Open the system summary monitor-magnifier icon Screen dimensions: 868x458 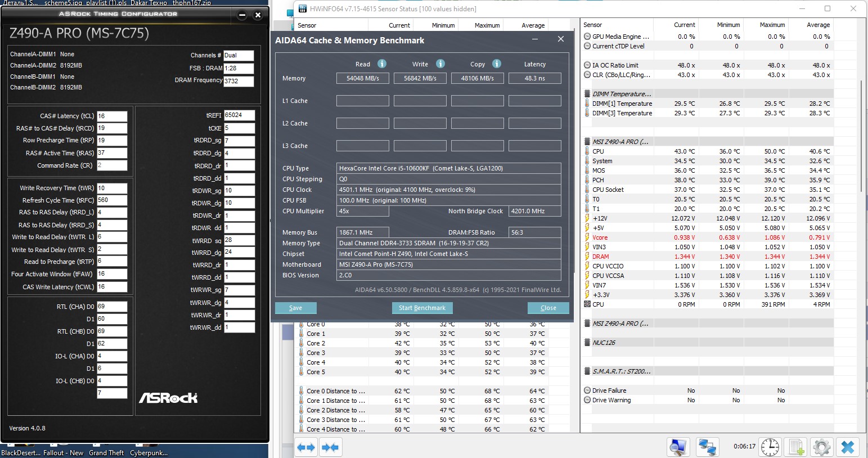point(678,447)
